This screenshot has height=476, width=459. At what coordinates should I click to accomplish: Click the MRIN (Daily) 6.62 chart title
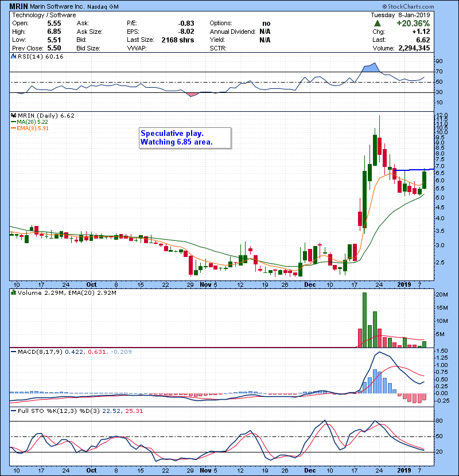pyautogui.click(x=46, y=115)
